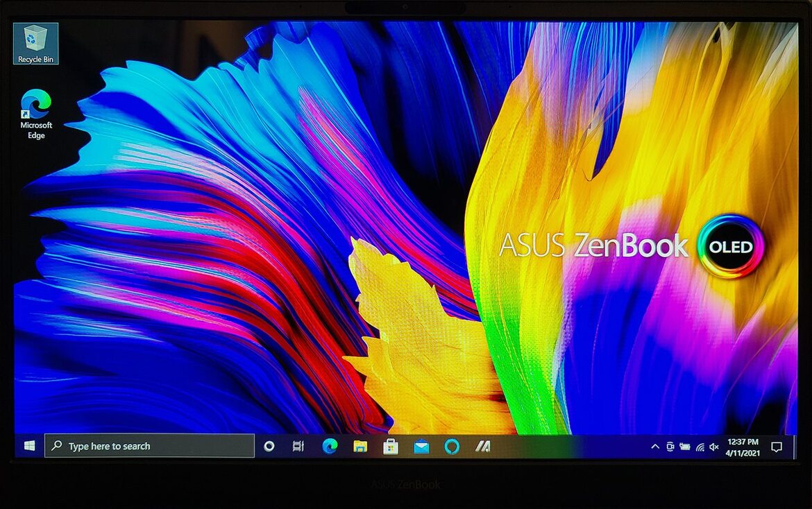This screenshot has width=812, height=509.
Task: Open Task View on the taskbar
Action: point(298,446)
